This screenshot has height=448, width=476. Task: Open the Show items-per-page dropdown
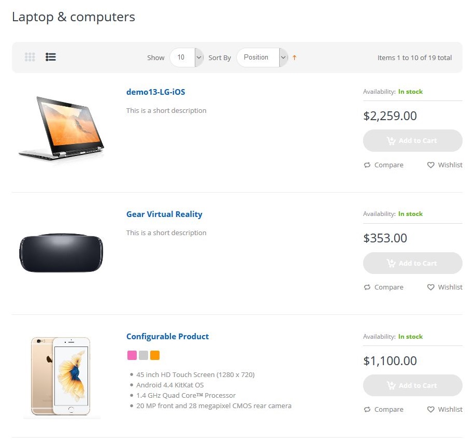pyautogui.click(x=186, y=57)
